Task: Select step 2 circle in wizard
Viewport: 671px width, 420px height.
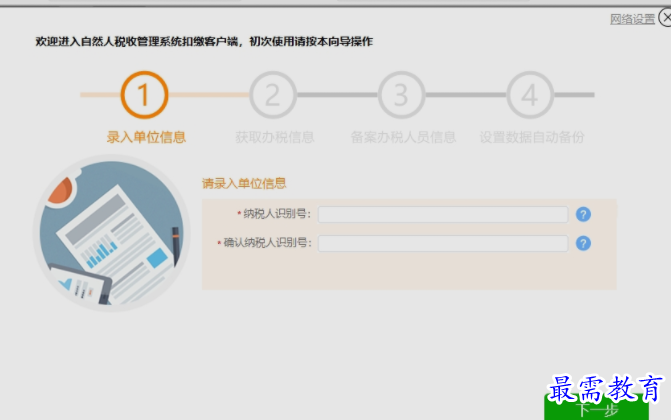Action: coord(273,95)
